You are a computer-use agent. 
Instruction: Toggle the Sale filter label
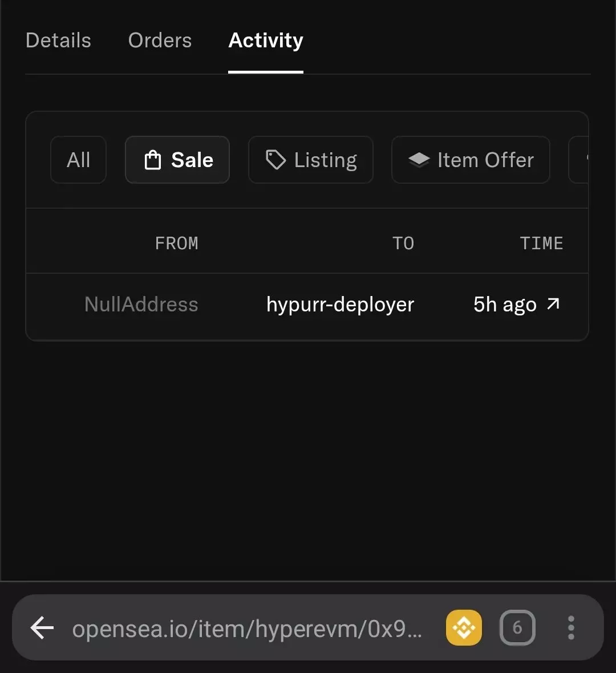coord(192,160)
